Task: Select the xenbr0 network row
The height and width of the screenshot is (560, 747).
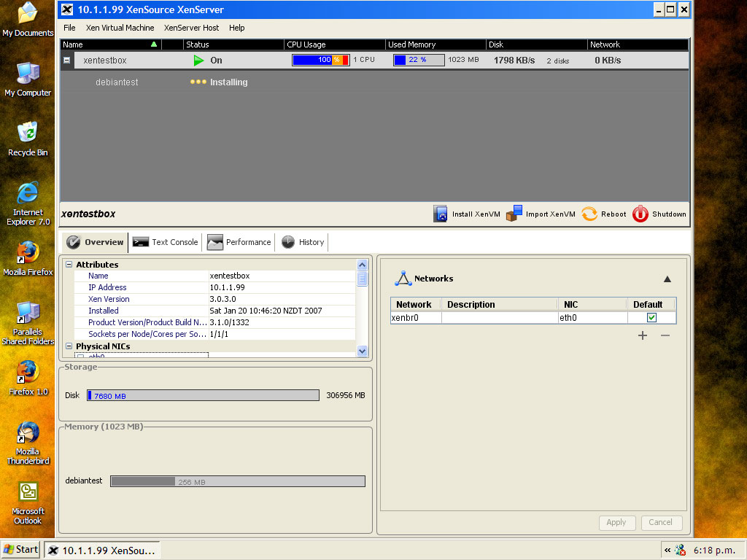Action: tap(533, 318)
